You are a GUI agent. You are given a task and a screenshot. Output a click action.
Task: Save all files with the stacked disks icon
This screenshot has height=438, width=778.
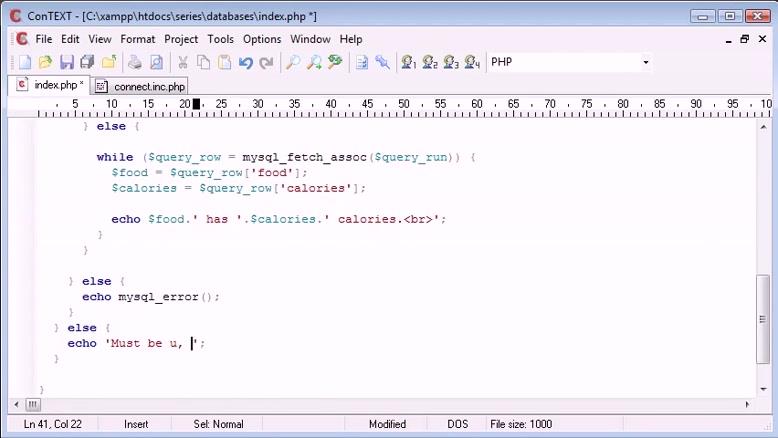click(x=87, y=62)
